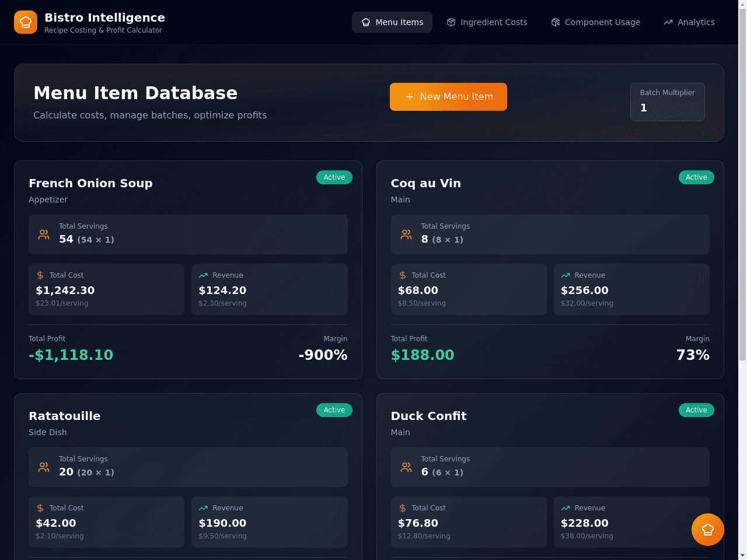Toggle the Active badge on Duck Confit
This screenshot has height=560, width=747.
point(696,410)
